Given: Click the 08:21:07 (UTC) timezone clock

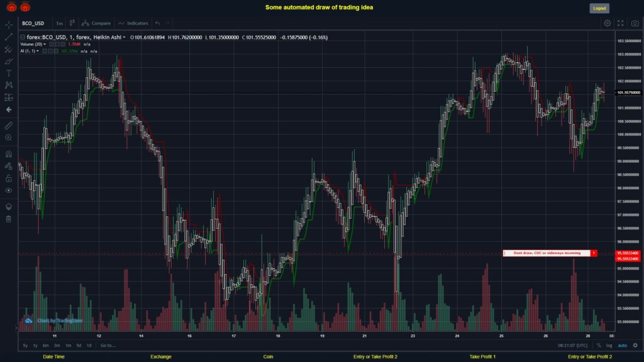Looking at the screenshot, I should [x=572, y=346].
